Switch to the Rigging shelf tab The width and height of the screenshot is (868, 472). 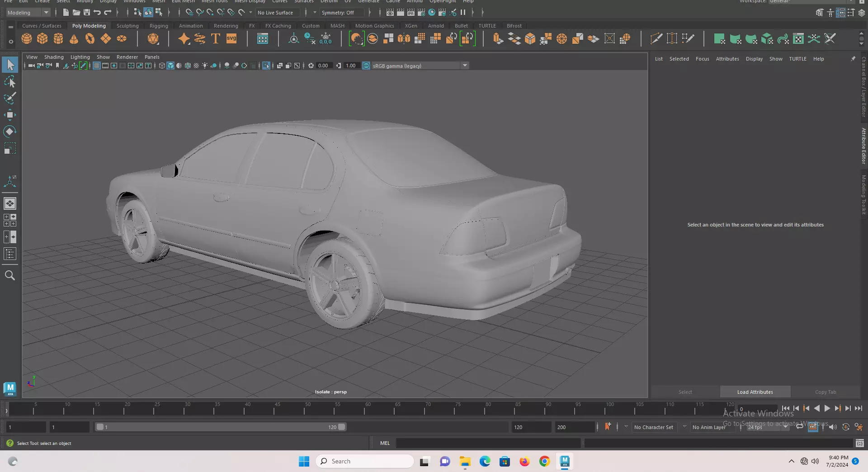(x=159, y=26)
